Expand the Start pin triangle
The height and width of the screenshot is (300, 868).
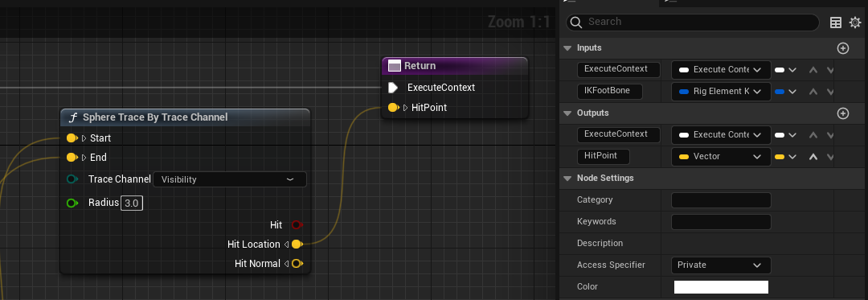[84, 138]
